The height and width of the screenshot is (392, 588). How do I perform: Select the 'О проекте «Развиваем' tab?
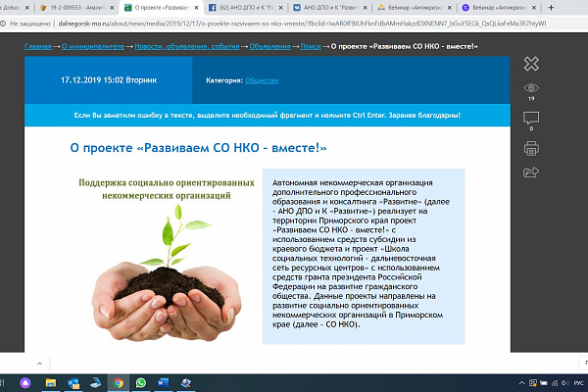click(162, 8)
